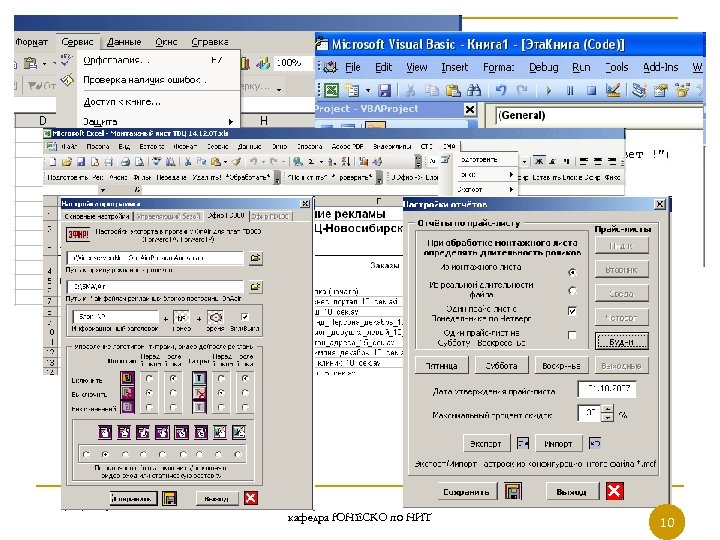Toggle checkbox for Saturday-Sunday price list
This screenshot has height=540, width=720.
tap(572, 335)
